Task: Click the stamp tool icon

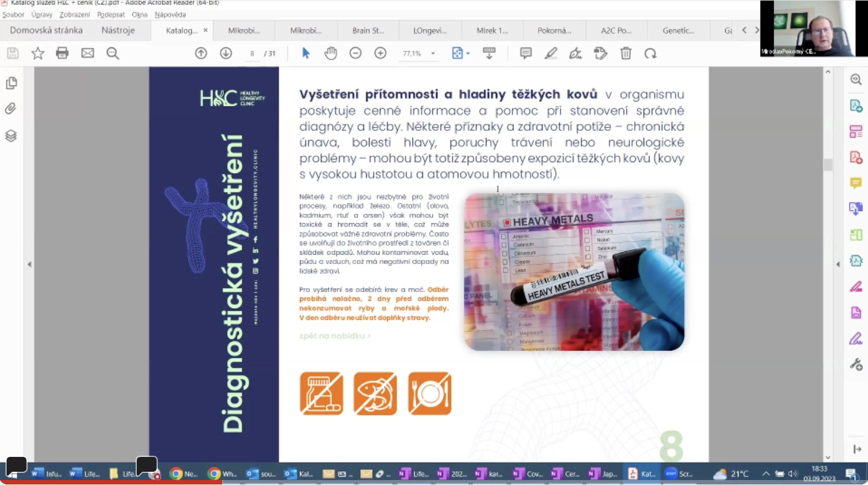Action: tap(601, 53)
